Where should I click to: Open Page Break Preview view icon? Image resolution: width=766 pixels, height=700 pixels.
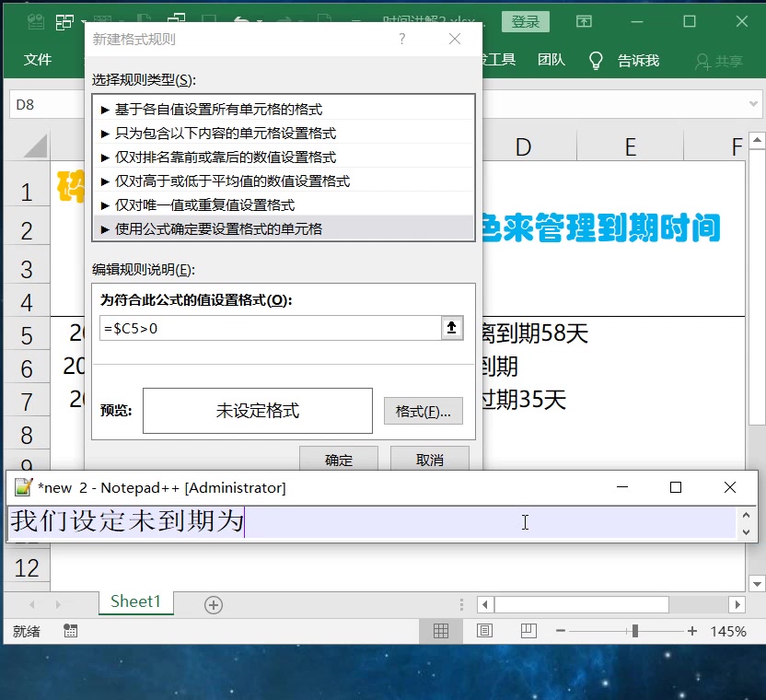(528, 631)
